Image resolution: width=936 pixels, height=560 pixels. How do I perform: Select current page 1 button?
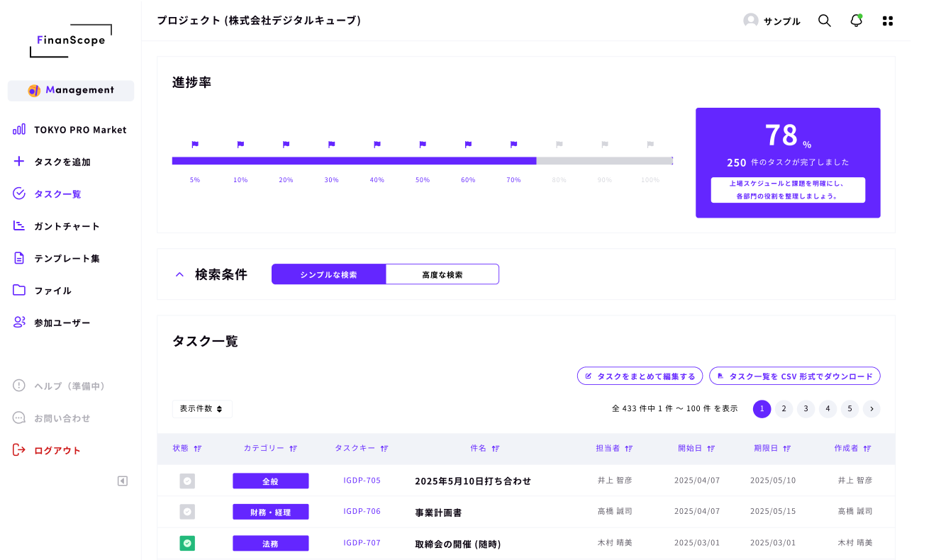762,409
